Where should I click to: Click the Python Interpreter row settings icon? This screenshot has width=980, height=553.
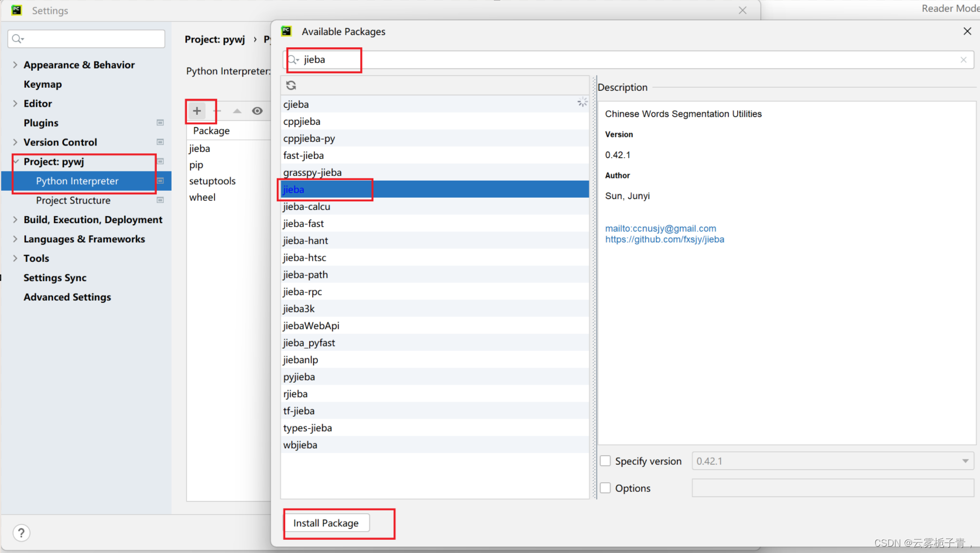click(x=160, y=181)
